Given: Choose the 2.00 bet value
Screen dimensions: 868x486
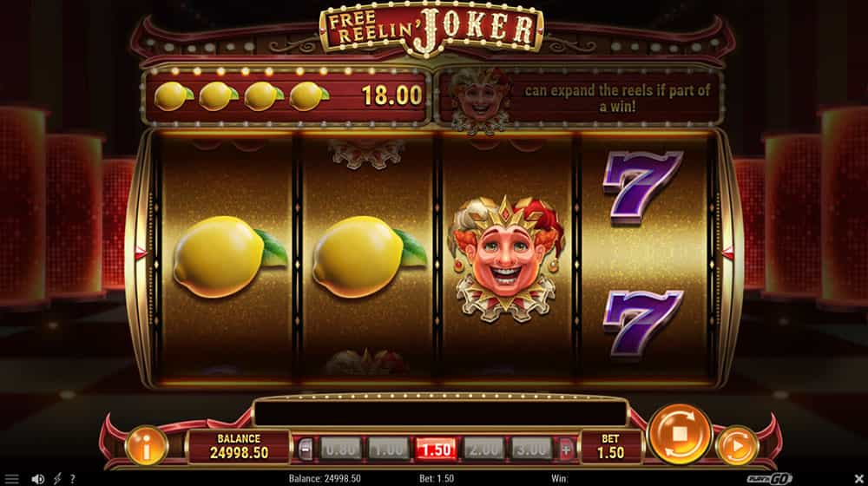Looking at the screenshot, I should pyautogui.click(x=483, y=450).
